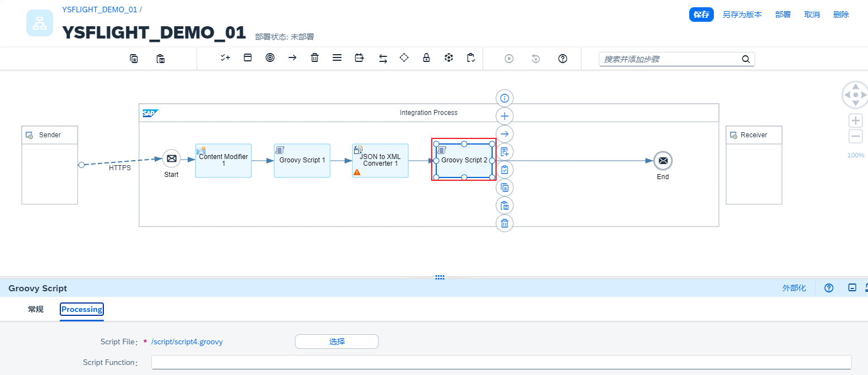Click the arrow Connector speed button on canvas

504,134
